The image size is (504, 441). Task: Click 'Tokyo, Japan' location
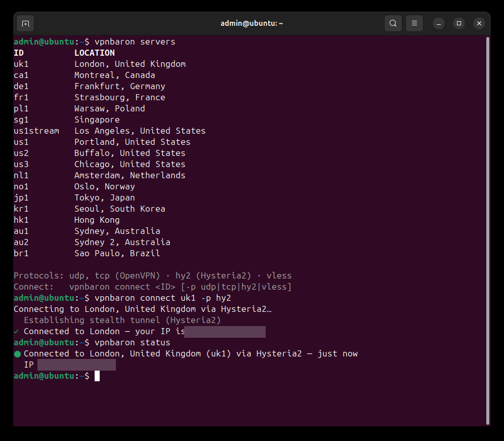[x=104, y=198]
